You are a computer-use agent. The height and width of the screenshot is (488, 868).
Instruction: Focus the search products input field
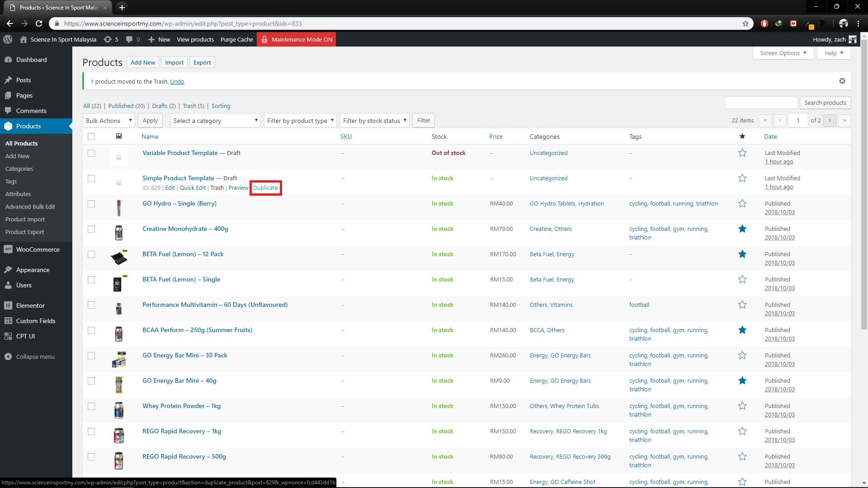click(x=761, y=103)
